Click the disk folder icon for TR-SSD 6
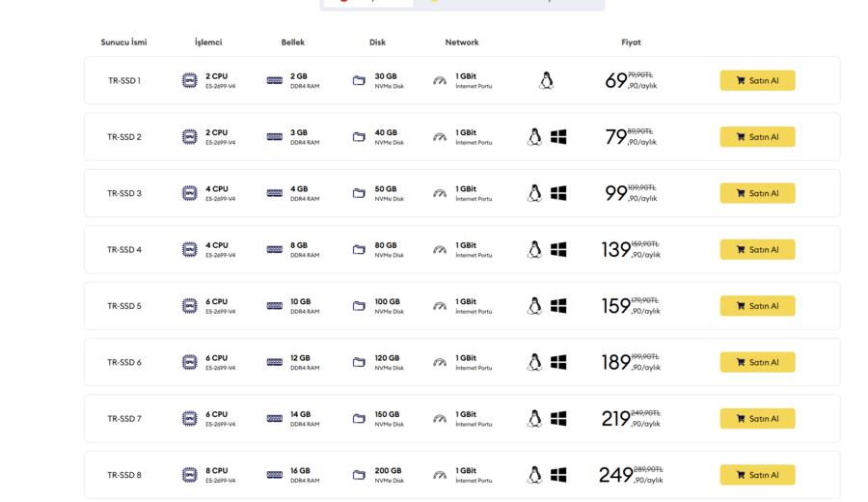This screenshot has width=868, height=502. pyautogui.click(x=359, y=362)
